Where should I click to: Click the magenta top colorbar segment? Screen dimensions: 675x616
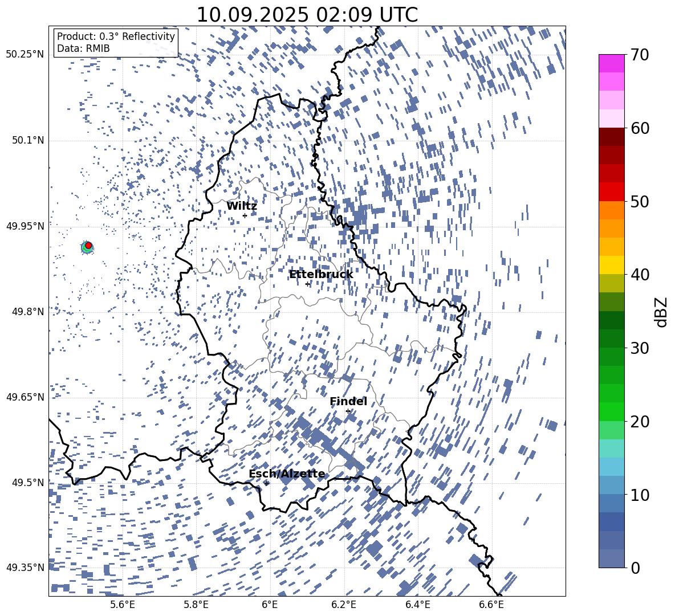(612, 63)
